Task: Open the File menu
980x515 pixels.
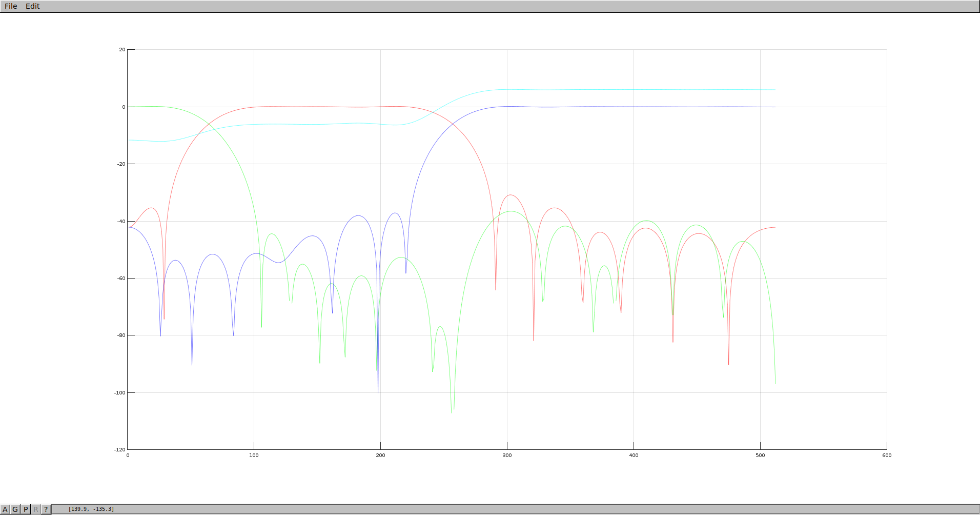Action: 11,6
